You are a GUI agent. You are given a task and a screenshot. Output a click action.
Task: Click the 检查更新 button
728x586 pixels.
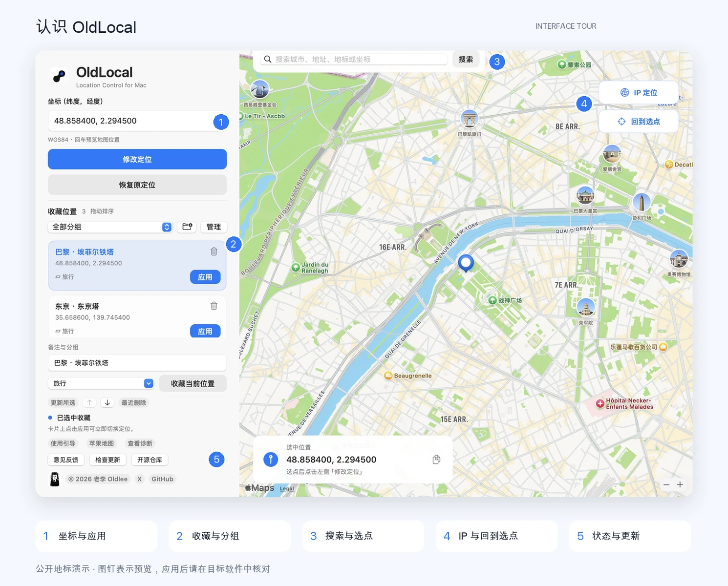107,460
